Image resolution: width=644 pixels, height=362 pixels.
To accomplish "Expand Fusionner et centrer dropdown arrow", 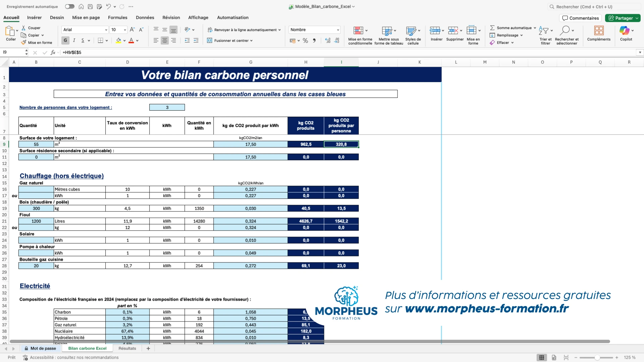I will [251, 41].
